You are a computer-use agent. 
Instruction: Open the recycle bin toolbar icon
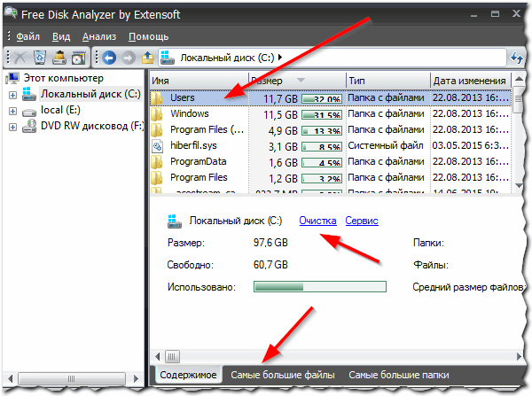[40, 58]
